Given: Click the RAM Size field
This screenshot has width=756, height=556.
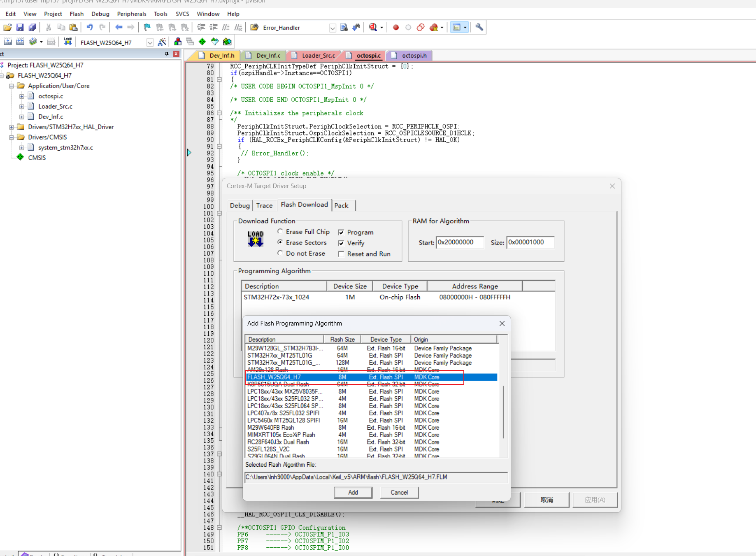Looking at the screenshot, I should (530, 242).
